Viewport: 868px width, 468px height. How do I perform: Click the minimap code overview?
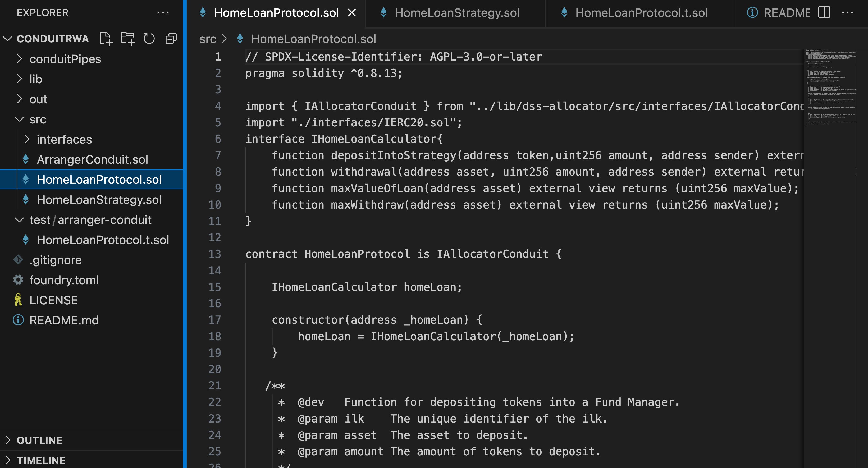pyautogui.click(x=831, y=88)
